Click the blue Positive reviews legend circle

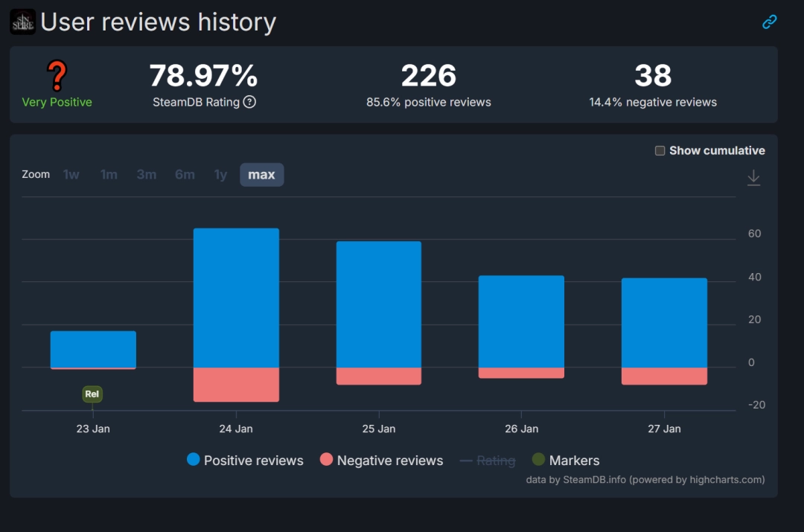tap(194, 460)
